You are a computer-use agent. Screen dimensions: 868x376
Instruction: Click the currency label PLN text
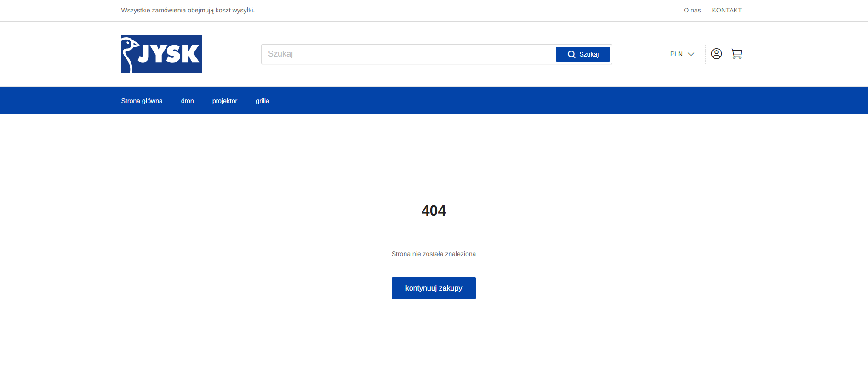coord(676,54)
